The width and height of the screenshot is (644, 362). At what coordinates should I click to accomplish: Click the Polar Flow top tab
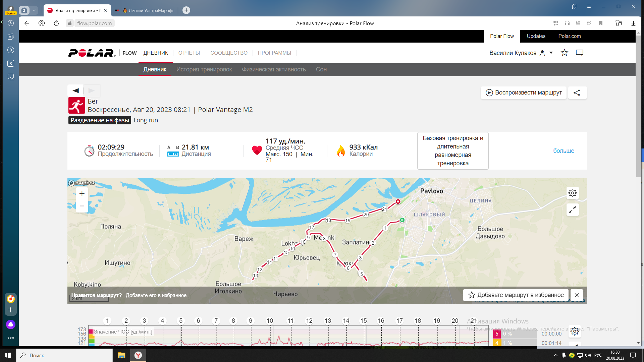pos(502,36)
